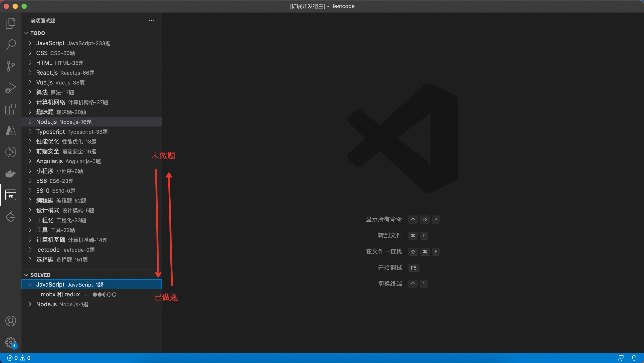Expand the Typescript-33题 tree node
Screen dimensions: 644x363
(72, 132)
